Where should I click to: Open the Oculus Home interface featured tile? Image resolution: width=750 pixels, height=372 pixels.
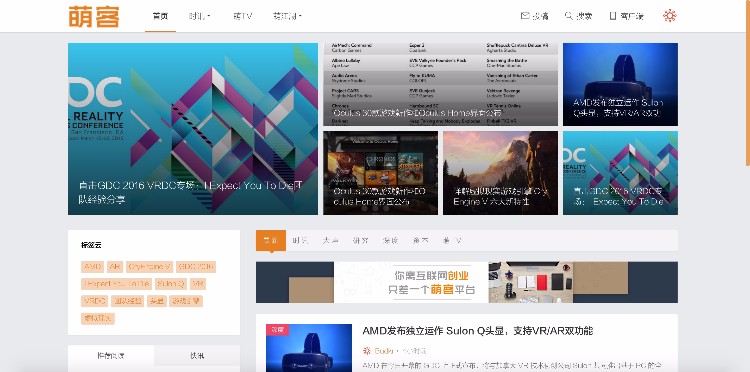(x=381, y=173)
